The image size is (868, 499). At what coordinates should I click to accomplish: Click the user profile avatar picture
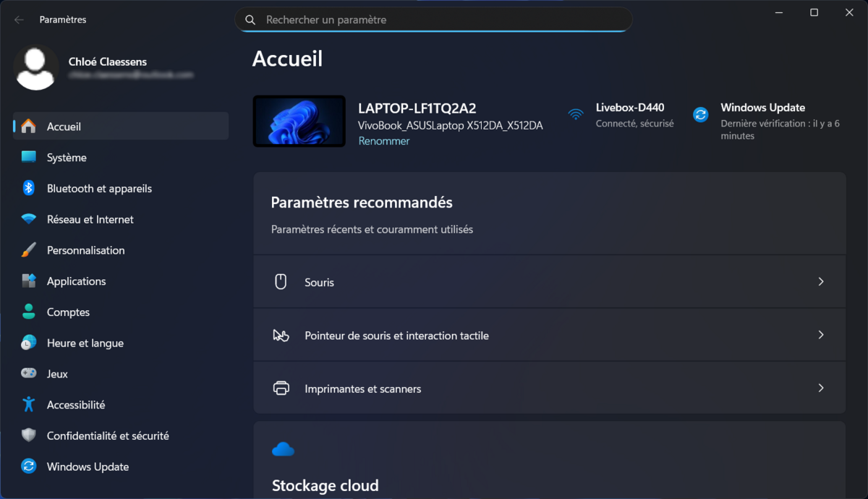36,67
